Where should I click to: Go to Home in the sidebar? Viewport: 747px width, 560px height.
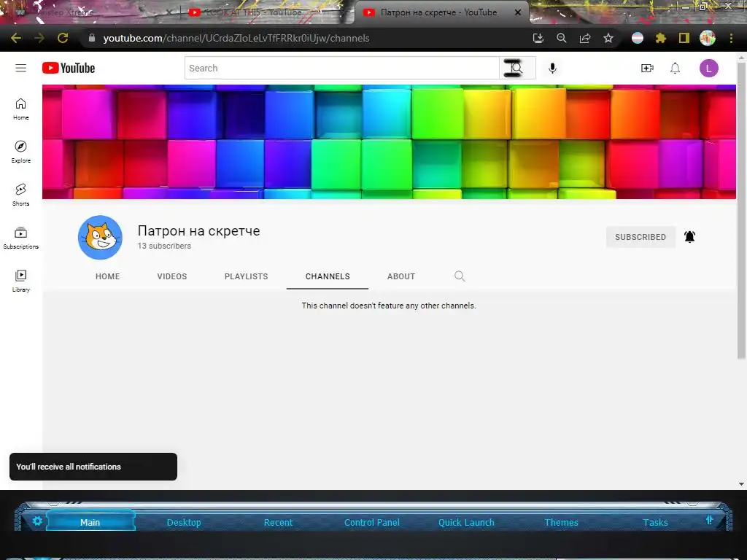click(20, 109)
